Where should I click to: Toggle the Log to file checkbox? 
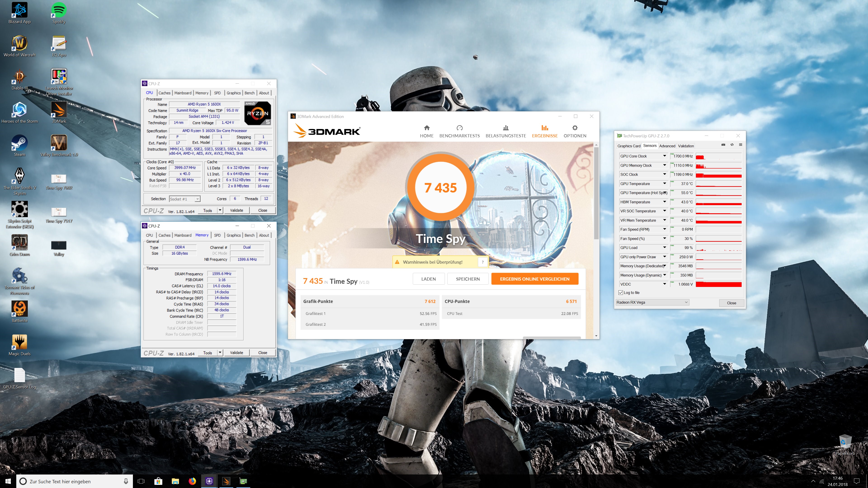tap(621, 293)
